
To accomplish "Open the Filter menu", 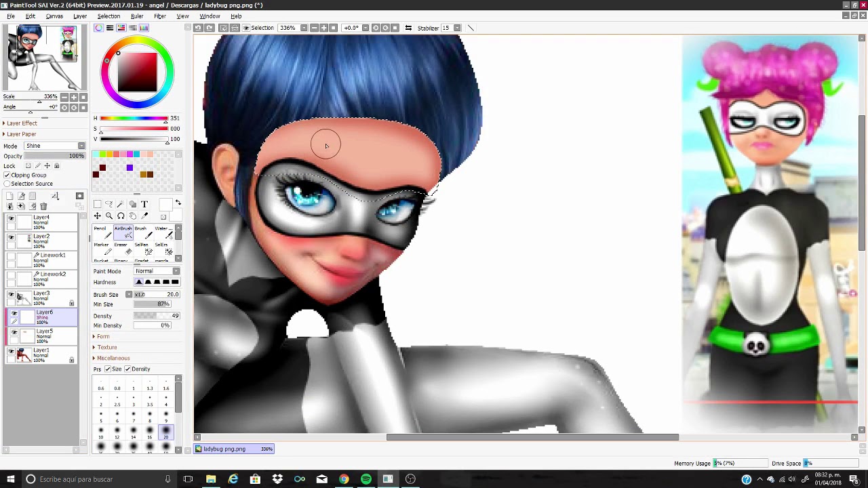I will pos(160,16).
